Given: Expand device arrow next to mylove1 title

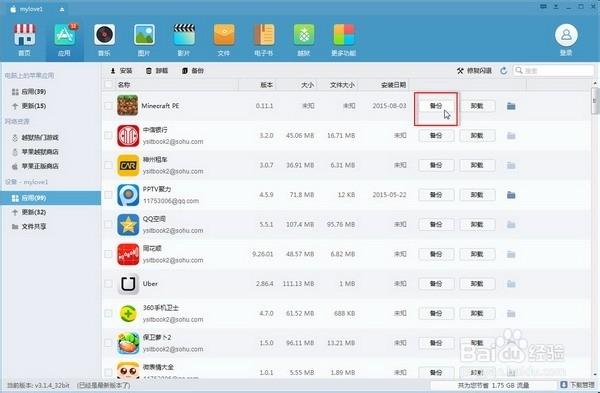Looking at the screenshot, I should (x=62, y=10).
